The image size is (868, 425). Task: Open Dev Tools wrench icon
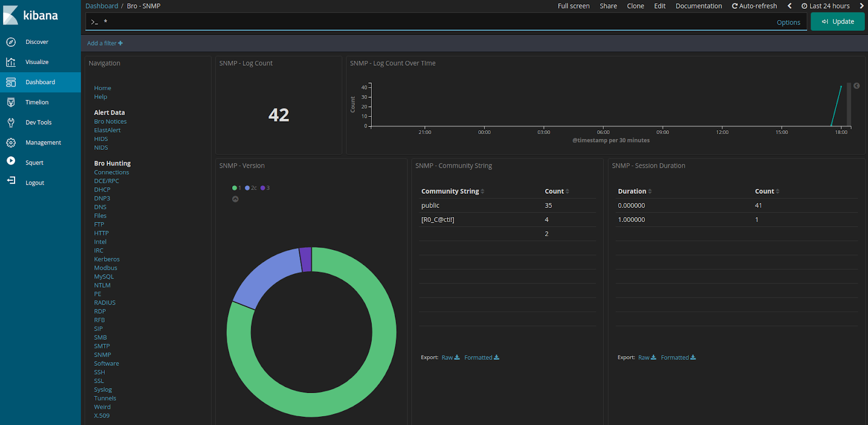[x=11, y=122]
